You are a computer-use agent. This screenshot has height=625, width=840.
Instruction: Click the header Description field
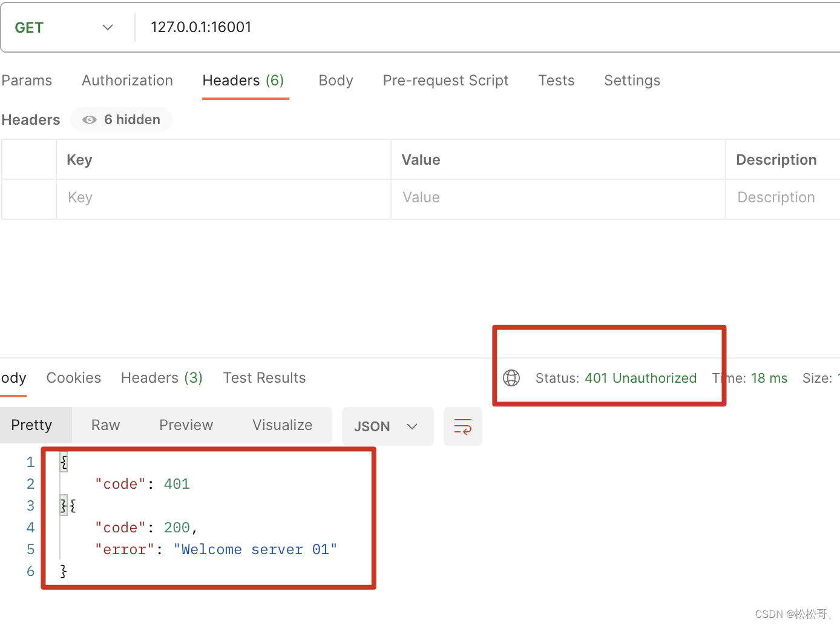click(x=783, y=197)
